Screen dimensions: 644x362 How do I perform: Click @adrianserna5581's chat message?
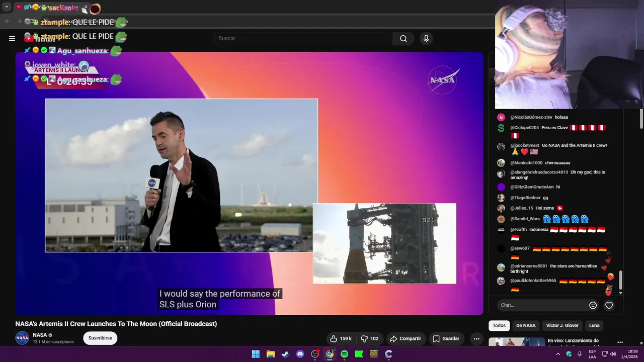[553, 268]
